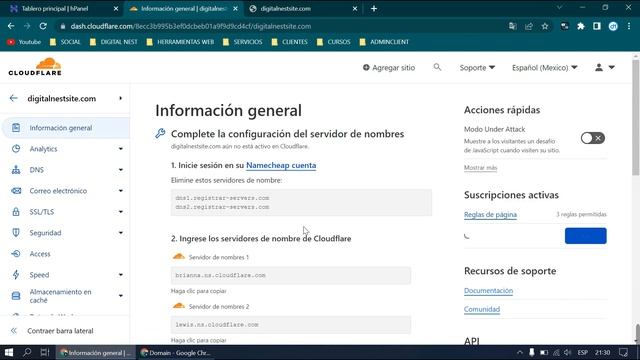The width and height of the screenshot is (640, 360).
Task: Open the browser extensions puzzle icon
Action: pyautogui.click(x=581, y=26)
